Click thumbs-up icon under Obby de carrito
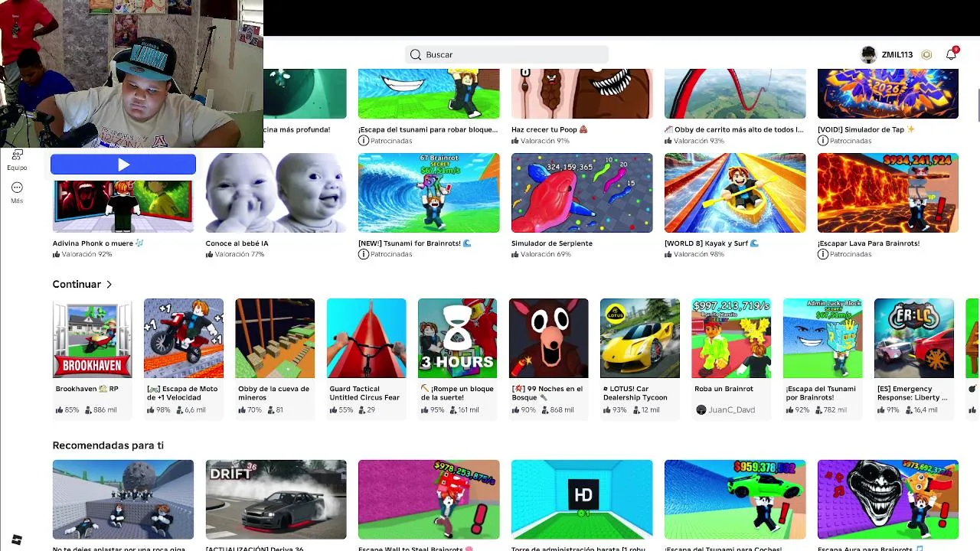This screenshot has height=551, width=980. coord(668,141)
